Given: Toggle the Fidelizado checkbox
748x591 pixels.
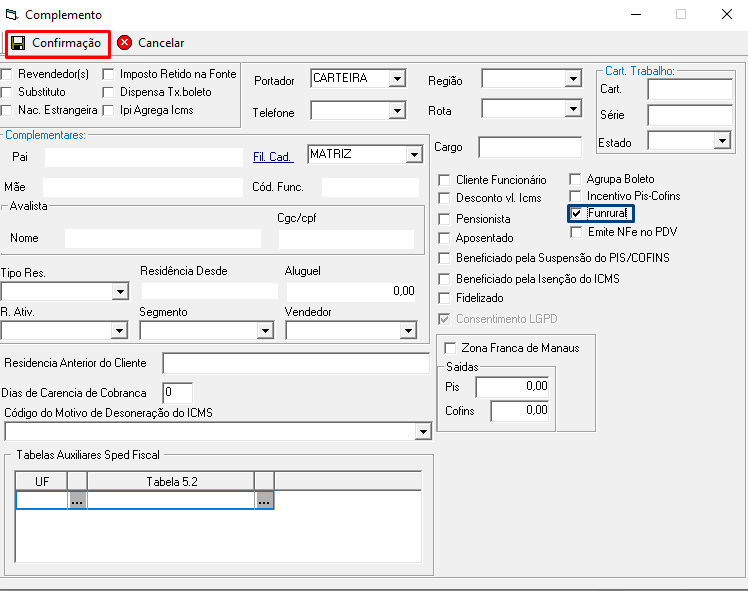Looking at the screenshot, I should [x=444, y=298].
